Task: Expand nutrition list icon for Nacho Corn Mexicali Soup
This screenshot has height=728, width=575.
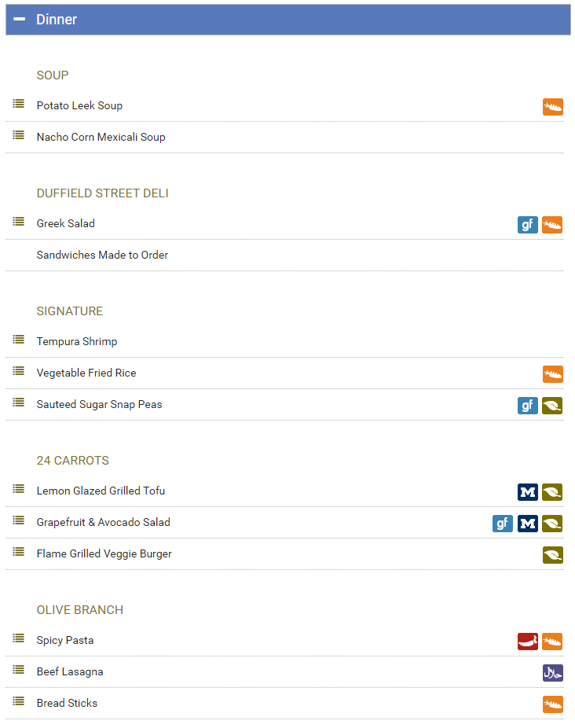Action: [x=19, y=135]
